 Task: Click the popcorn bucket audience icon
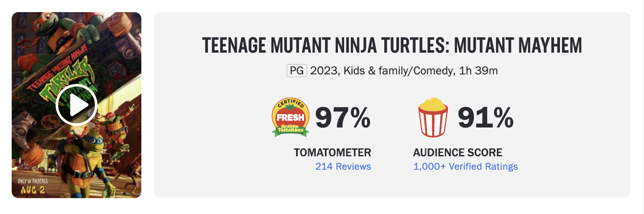[433, 117]
